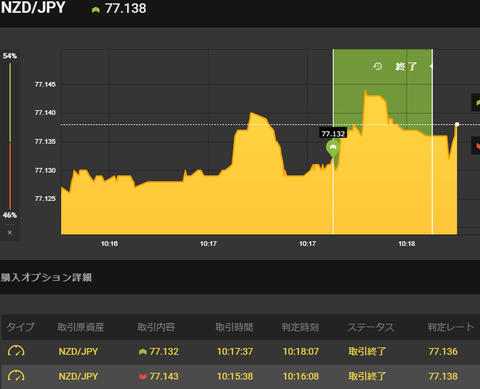Click the 終了 label in green zone

406,66
